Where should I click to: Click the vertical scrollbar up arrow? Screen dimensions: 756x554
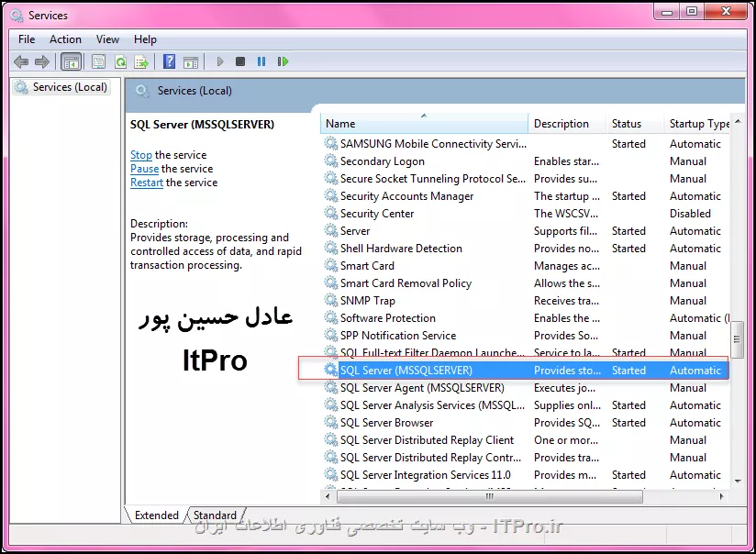coord(738,121)
